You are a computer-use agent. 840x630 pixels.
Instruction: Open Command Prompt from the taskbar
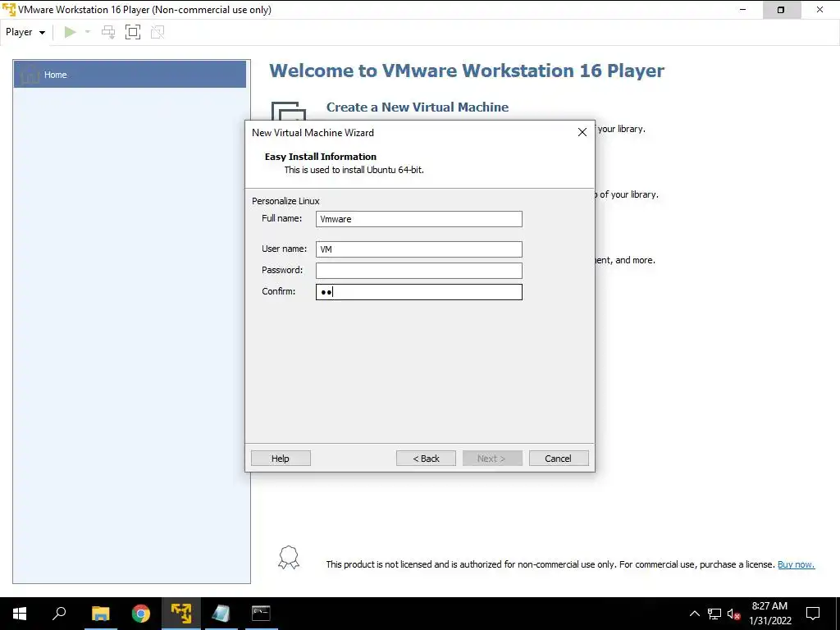click(261, 614)
